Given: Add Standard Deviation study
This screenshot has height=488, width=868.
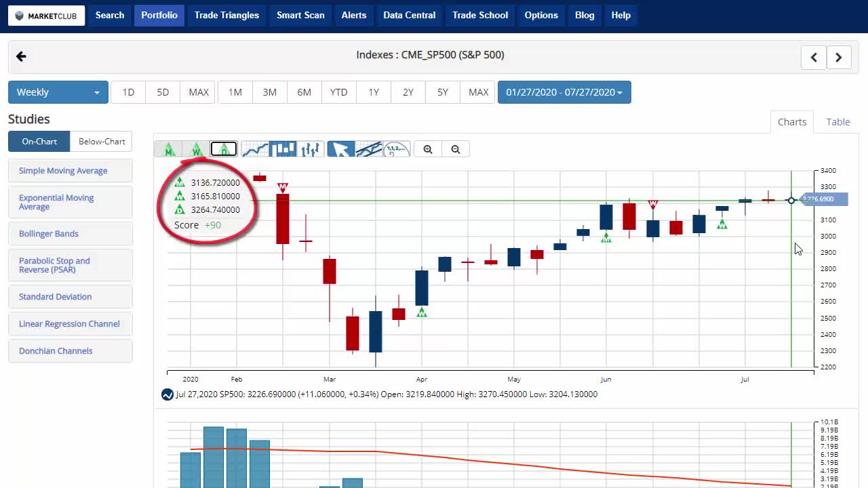Looking at the screenshot, I should point(71,297).
